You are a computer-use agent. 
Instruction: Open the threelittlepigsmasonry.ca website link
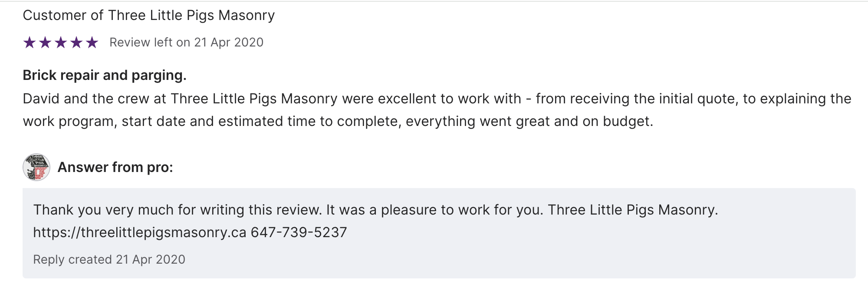click(x=140, y=232)
